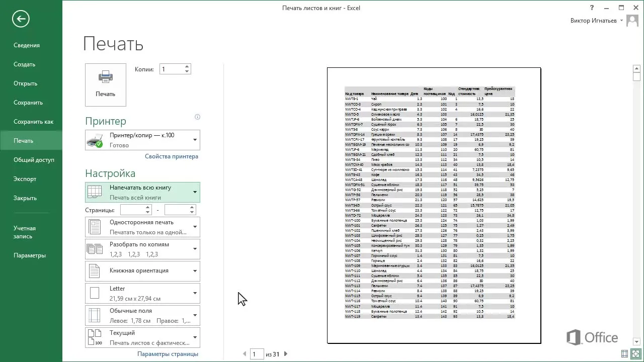Open Letter paper size dropdown
Image resolution: width=644 pixels, height=362 pixels.
142,293
